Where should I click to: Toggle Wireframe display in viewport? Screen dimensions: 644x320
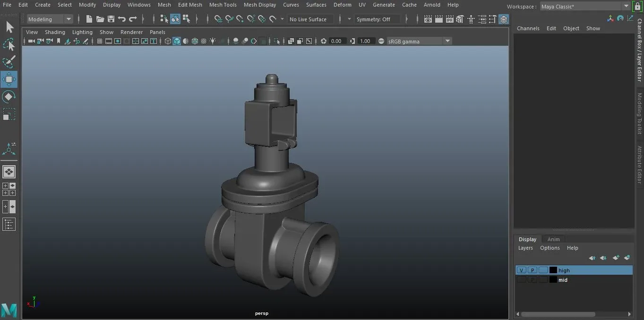click(168, 41)
